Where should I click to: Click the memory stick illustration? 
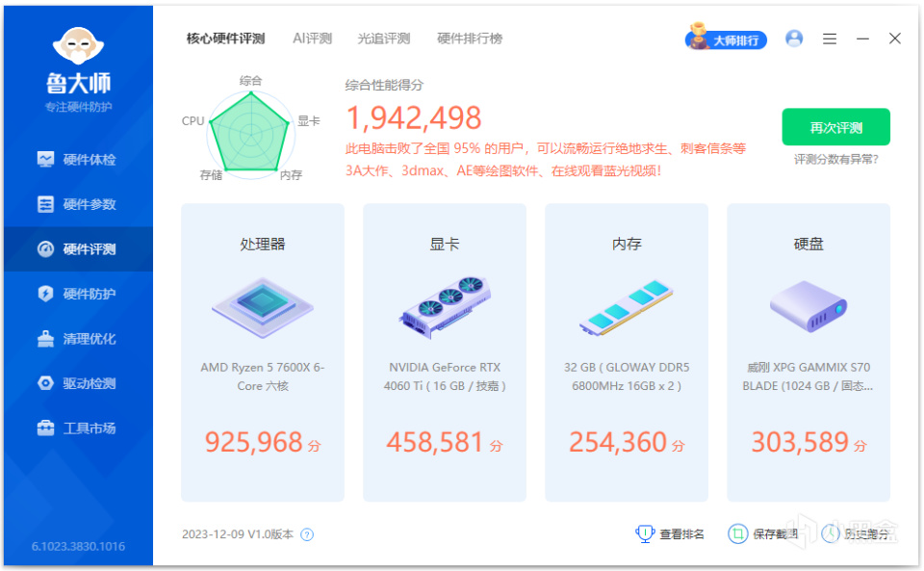tap(626, 307)
